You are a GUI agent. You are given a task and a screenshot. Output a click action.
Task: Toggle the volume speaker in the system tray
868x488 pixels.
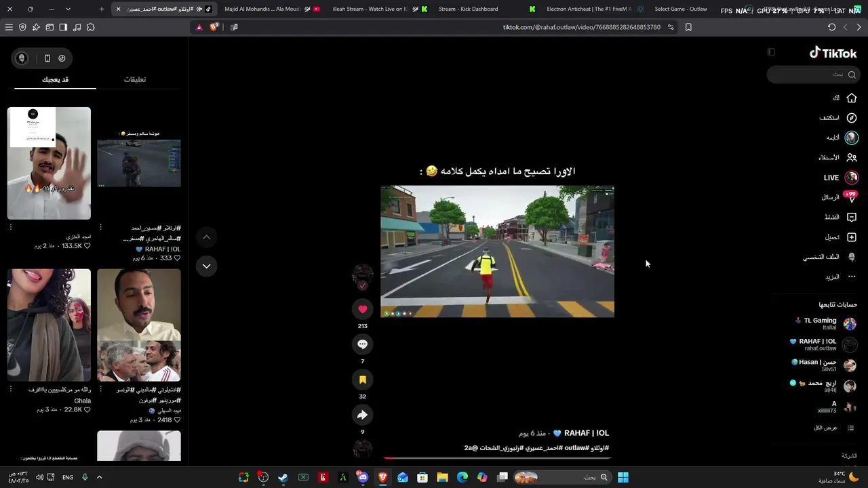click(39, 477)
